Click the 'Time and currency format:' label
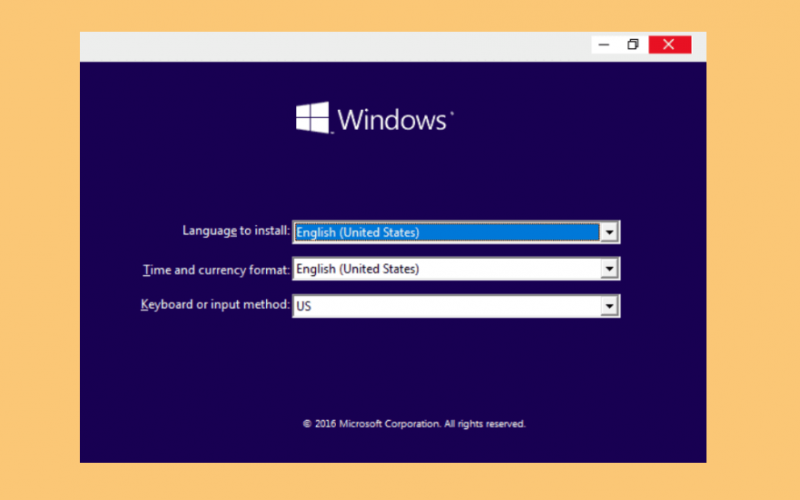The width and height of the screenshot is (800, 500). (x=216, y=270)
